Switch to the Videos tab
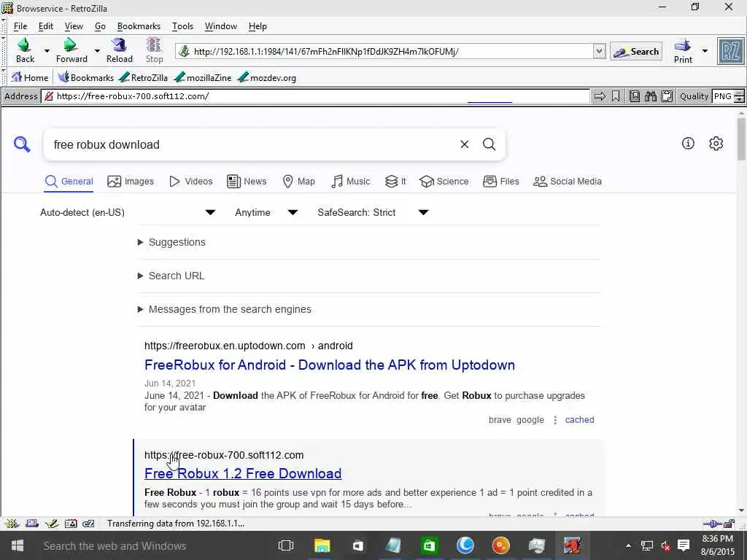This screenshot has width=747, height=560. [x=190, y=182]
